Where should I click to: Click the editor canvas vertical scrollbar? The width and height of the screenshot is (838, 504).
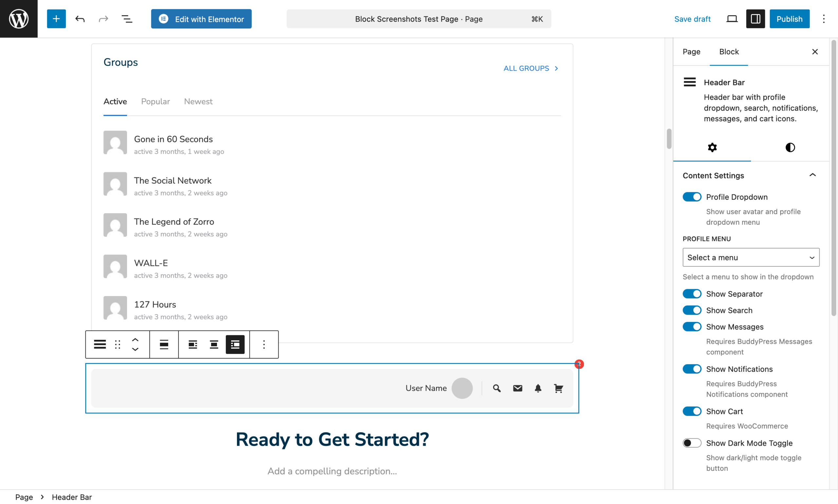[x=669, y=139]
